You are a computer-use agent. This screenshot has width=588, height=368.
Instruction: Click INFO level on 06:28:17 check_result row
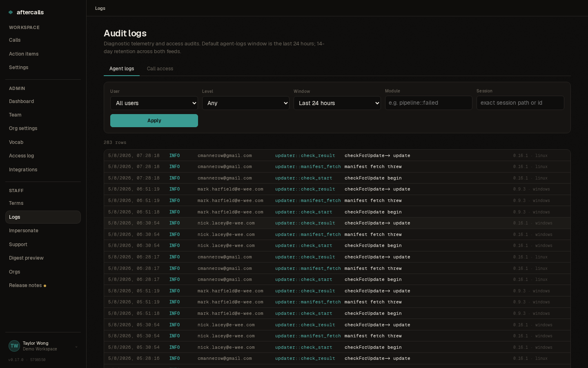tap(174, 257)
